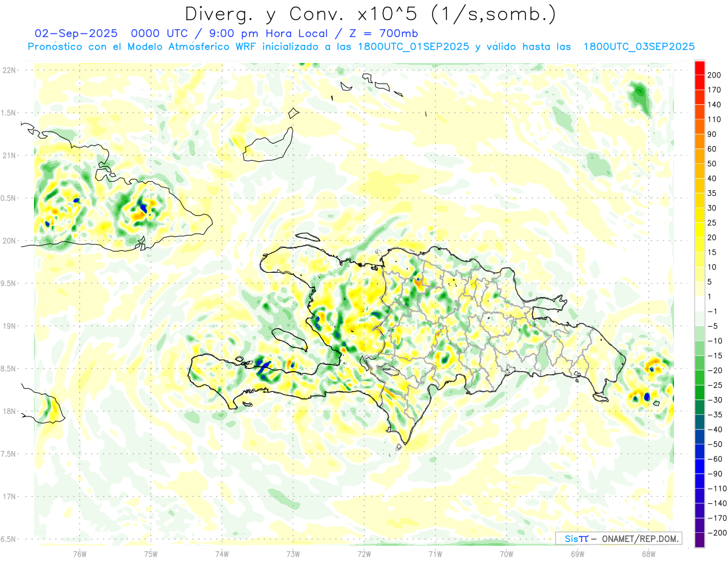Click the '18N' latitude label

[9, 411]
